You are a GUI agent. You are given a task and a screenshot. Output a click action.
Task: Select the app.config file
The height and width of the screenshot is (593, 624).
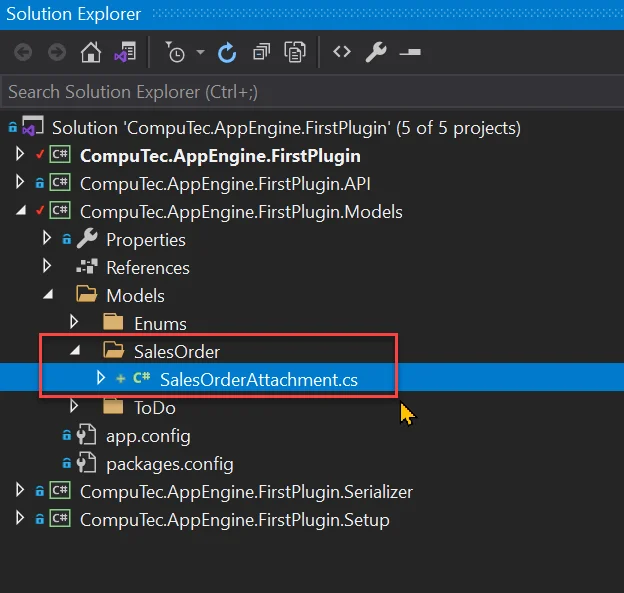147,436
